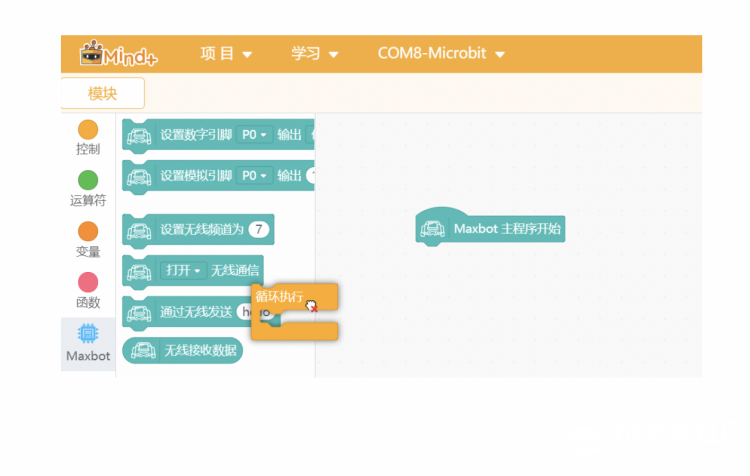Viewport: 750px width, 476px height.
Task: Switch to the 模块 tab
Action: tap(102, 93)
